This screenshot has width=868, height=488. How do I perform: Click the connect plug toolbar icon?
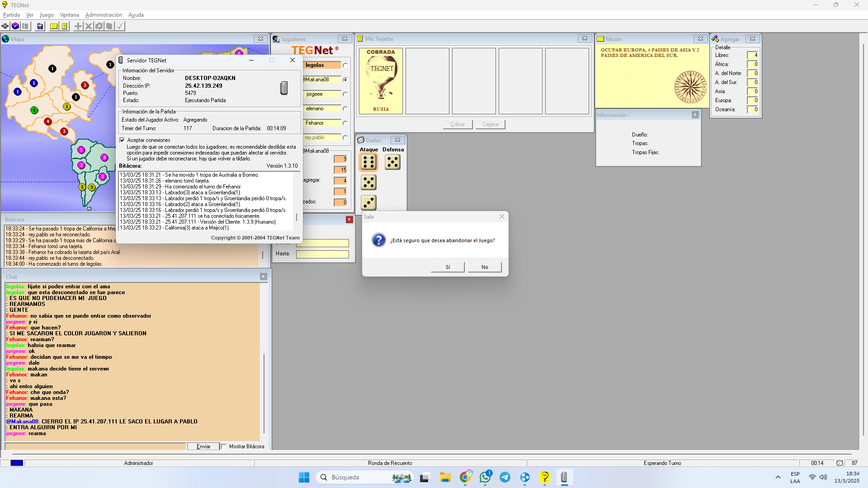tap(5, 26)
